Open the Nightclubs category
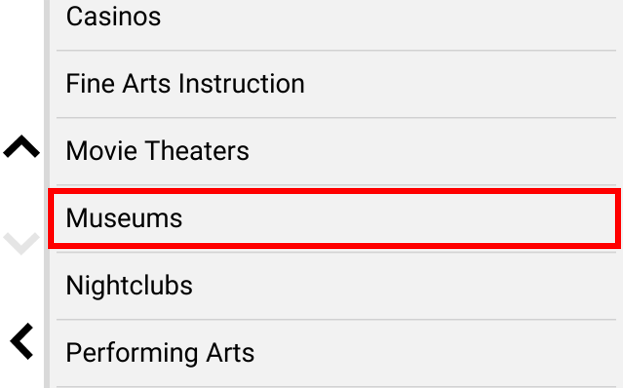Image resolution: width=623 pixels, height=388 pixels. pos(336,286)
